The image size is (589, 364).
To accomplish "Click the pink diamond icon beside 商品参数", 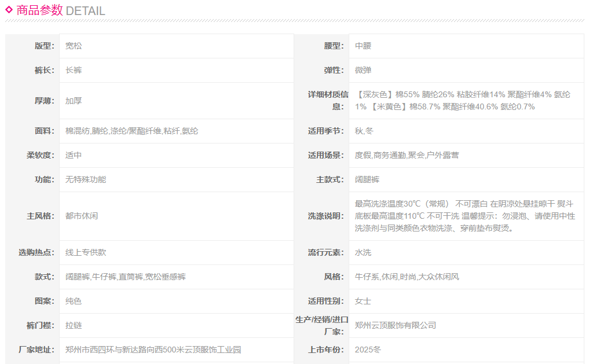I will [x=9, y=9].
